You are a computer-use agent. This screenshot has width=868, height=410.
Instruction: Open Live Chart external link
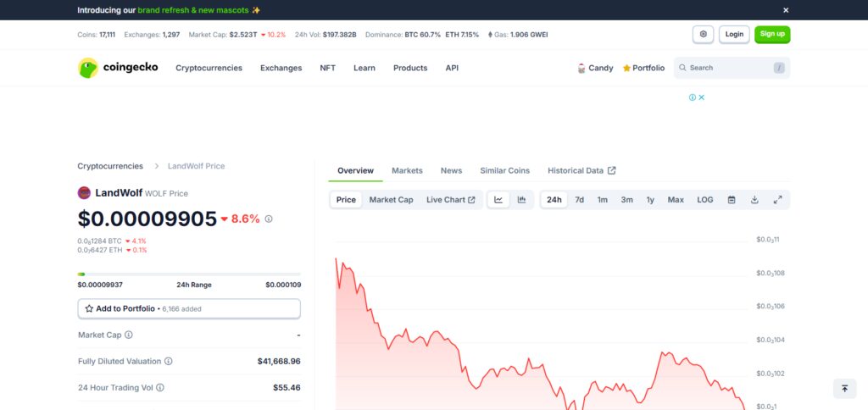451,200
